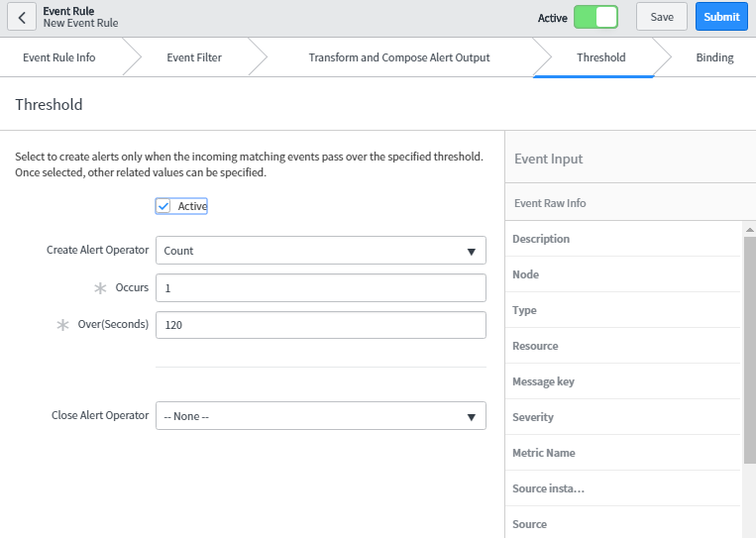This screenshot has width=756, height=538.
Task: Toggle the Active switch in header
Action: [x=595, y=17]
